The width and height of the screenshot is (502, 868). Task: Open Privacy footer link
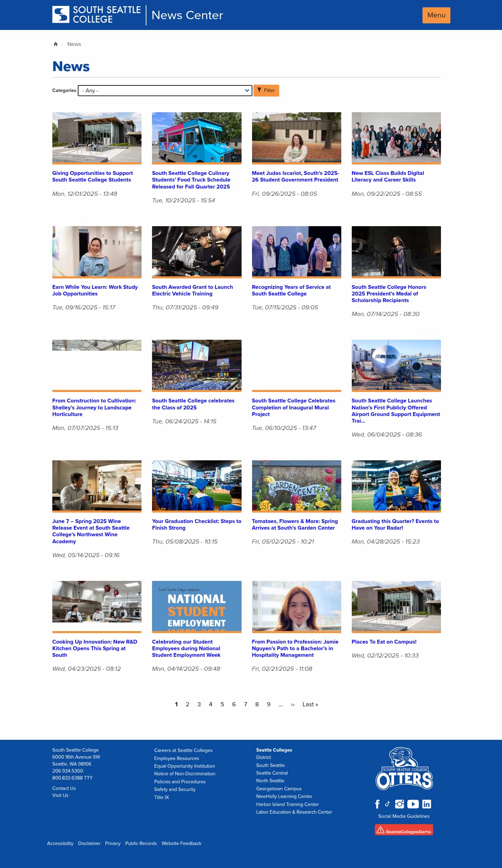coord(113,843)
